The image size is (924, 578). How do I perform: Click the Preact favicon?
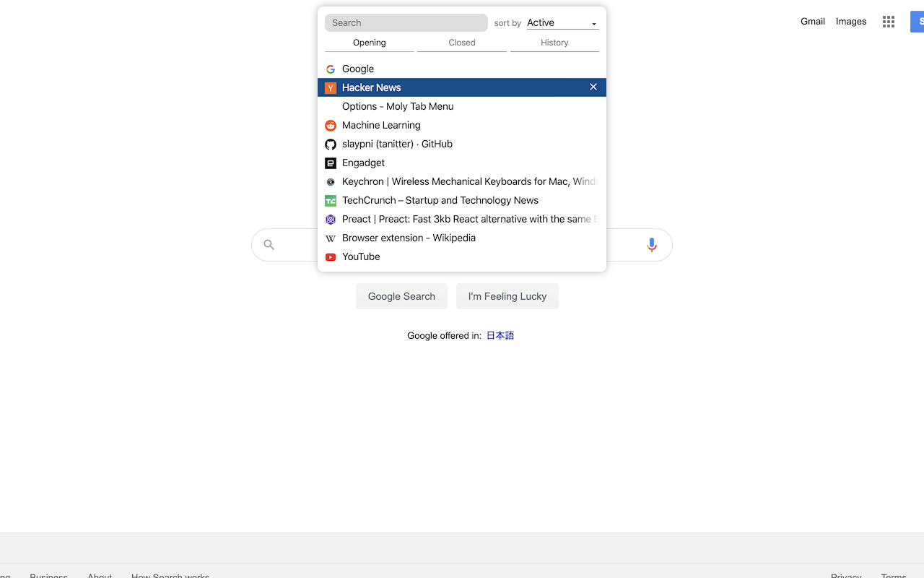click(x=331, y=220)
